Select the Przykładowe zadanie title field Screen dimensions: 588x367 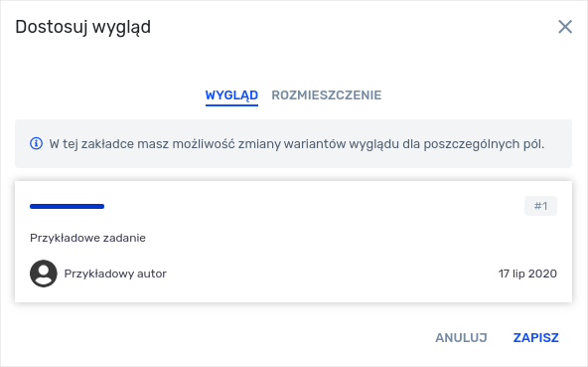[x=87, y=238]
